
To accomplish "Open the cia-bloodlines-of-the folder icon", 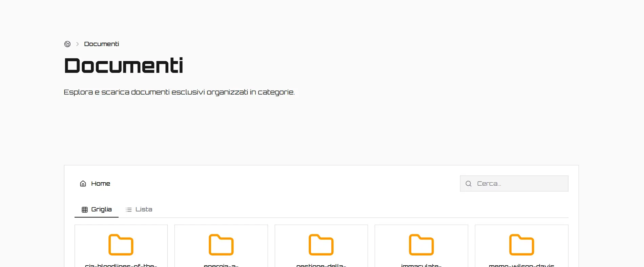I will 121,245.
